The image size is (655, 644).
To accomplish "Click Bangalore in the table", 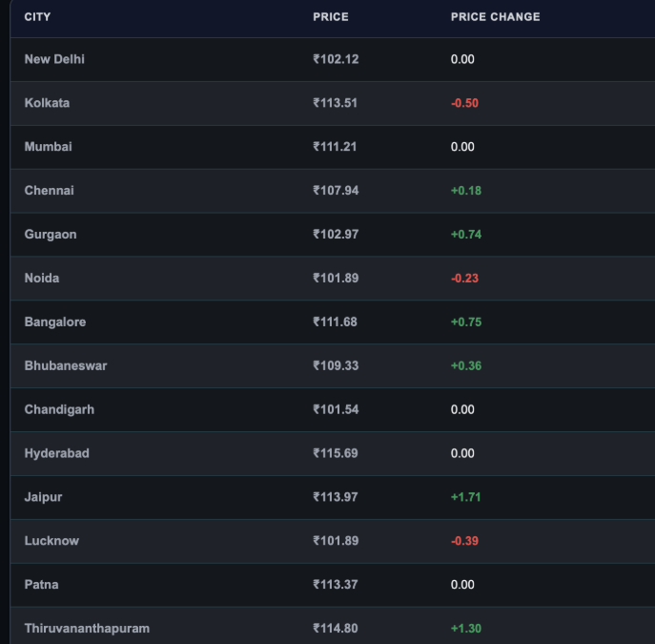I will point(55,322).
